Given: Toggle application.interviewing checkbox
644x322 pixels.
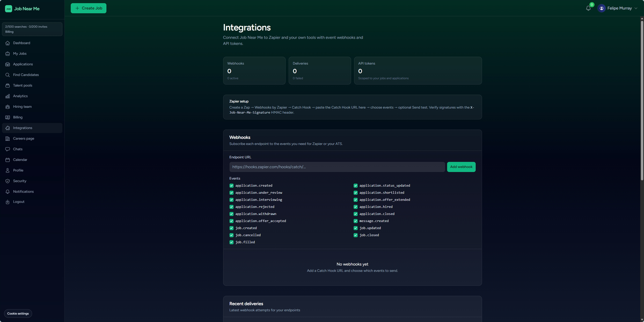Looking at the screenshot, I should tap(231, 200).
